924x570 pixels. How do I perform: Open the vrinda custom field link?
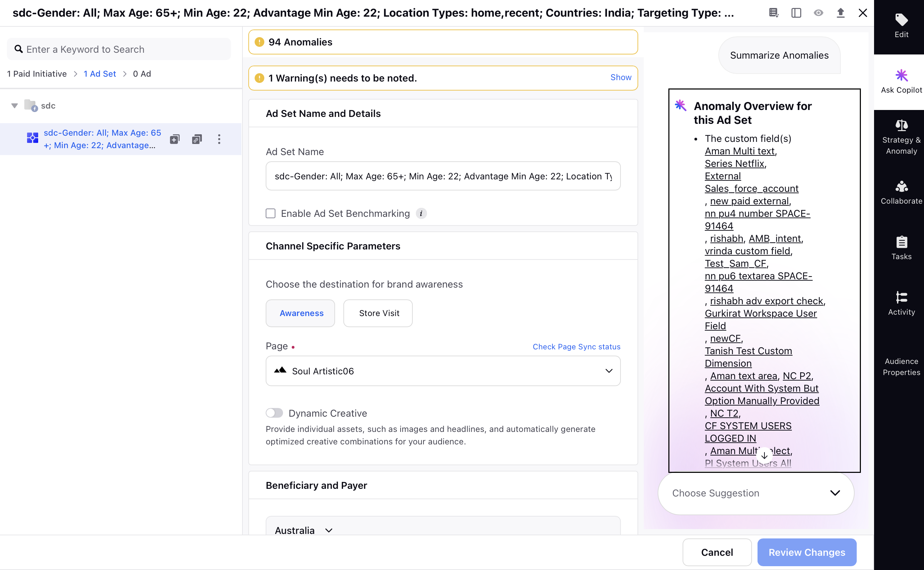(x=747, y=251)
